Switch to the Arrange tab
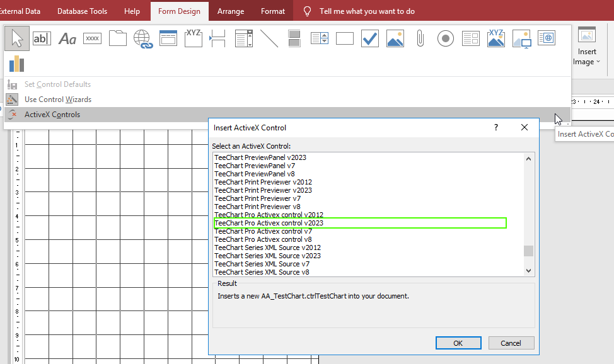614x364 pixels. (231, 11)
